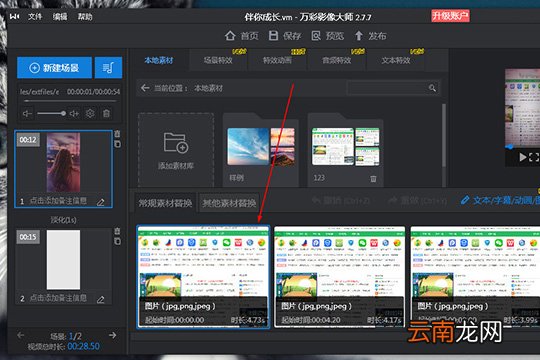The height and width of the screenshot is (360, 540).
Task: Switch to 文本特效 tab
Action: pyautogui.click(x=396, y=60)
